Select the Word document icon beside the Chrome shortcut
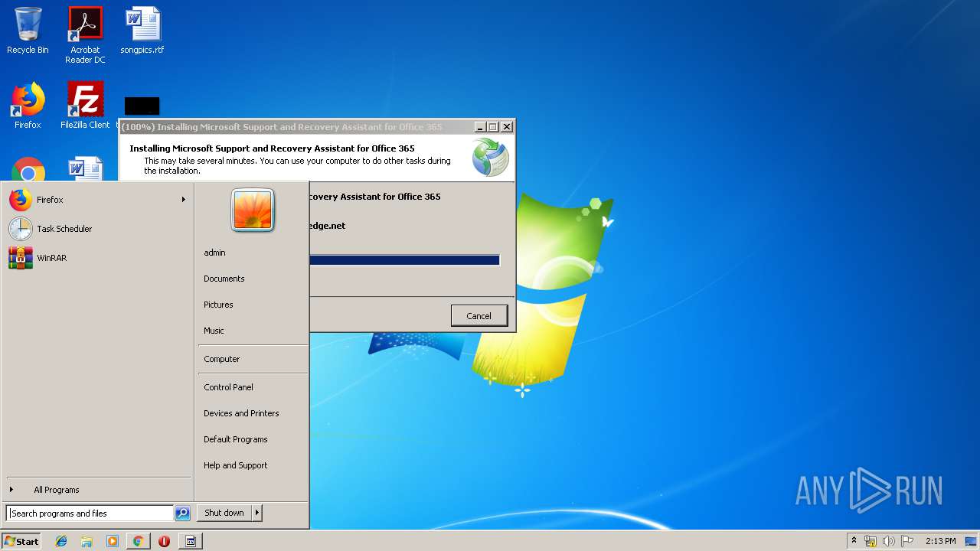 (x=85, y=169)
